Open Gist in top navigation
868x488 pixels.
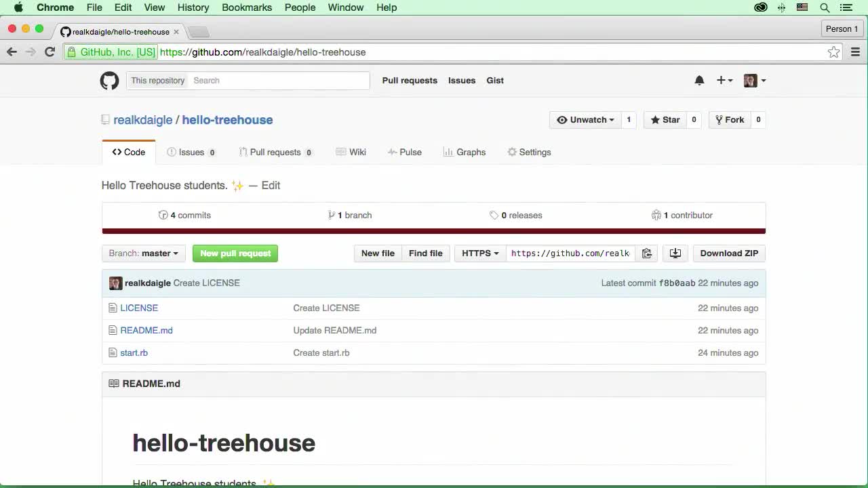(x=495, y=81)
